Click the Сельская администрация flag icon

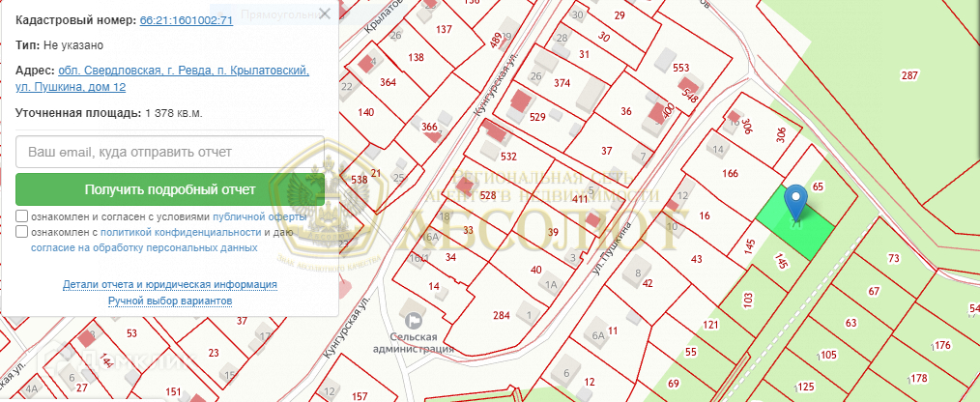[413, 322]
